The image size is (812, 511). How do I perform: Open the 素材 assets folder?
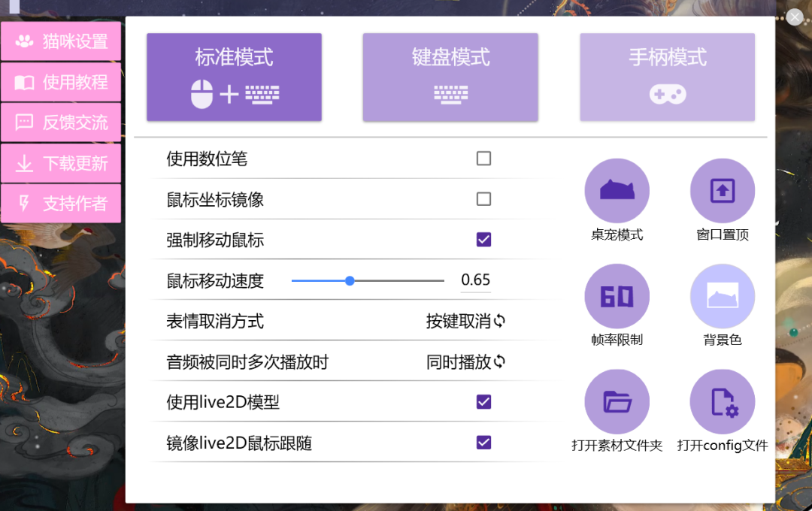(x=617, y=401)
